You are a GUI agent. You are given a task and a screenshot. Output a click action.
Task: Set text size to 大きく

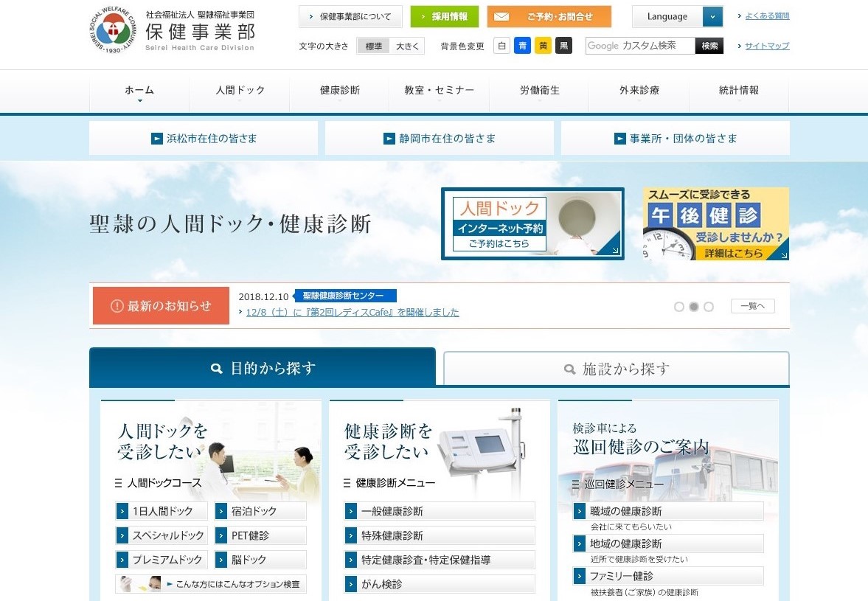(x=407, y=46)
